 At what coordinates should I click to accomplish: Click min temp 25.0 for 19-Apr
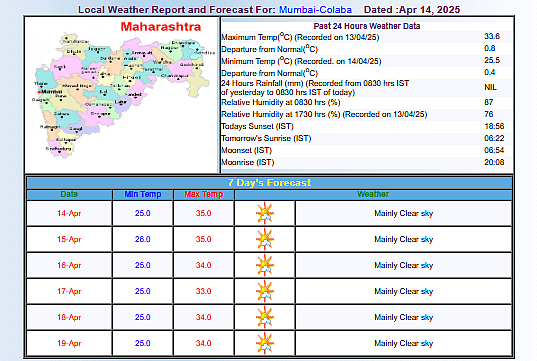click(142, 343)
